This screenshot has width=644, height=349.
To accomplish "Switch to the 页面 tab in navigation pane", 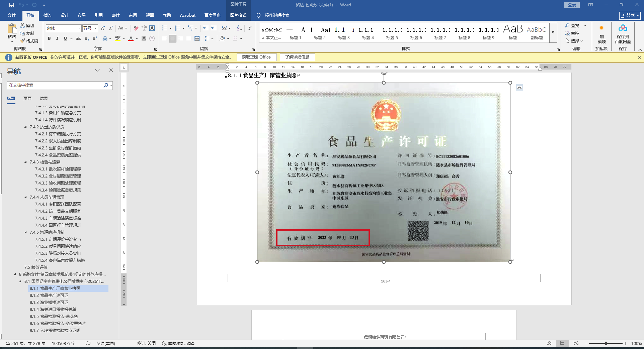I will click(27, 99).
